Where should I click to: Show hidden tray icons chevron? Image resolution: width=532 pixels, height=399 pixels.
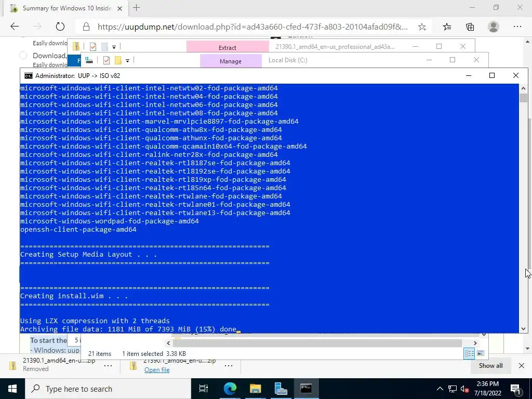point(440,389)
